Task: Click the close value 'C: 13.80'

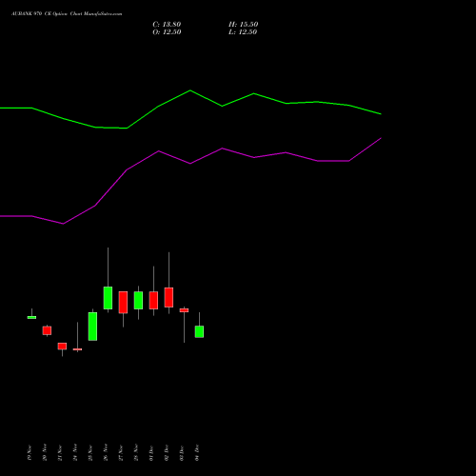Action: (x=167, y=25)
